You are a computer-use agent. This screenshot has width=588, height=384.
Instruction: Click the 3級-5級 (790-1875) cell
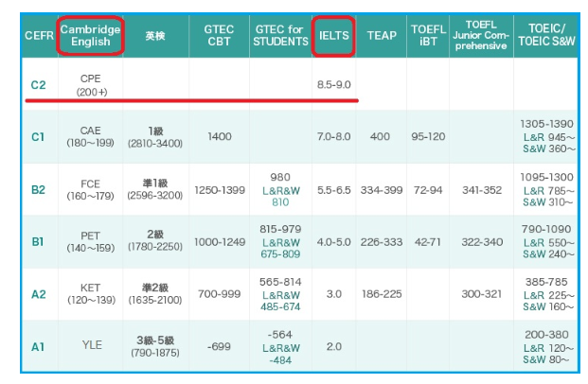point(155,346)
